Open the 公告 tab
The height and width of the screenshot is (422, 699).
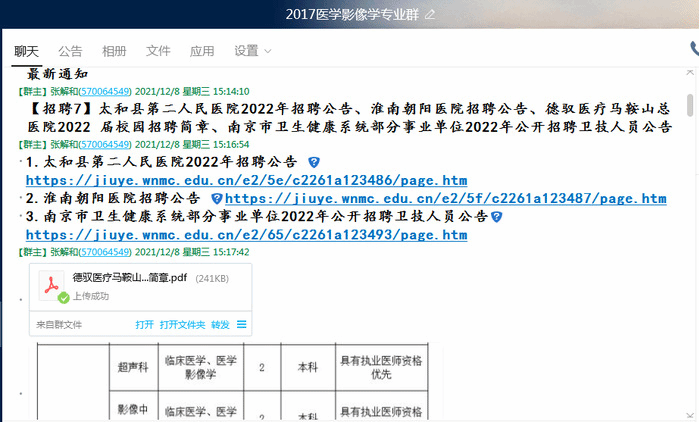click(70, 51)
